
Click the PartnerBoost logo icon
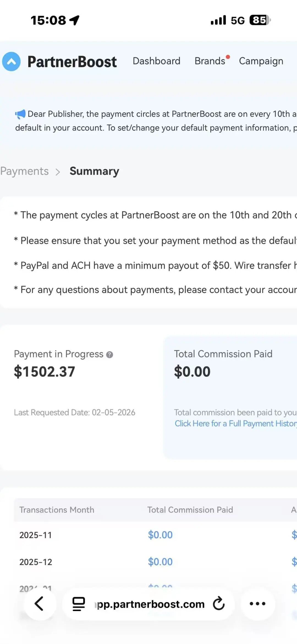11,61
